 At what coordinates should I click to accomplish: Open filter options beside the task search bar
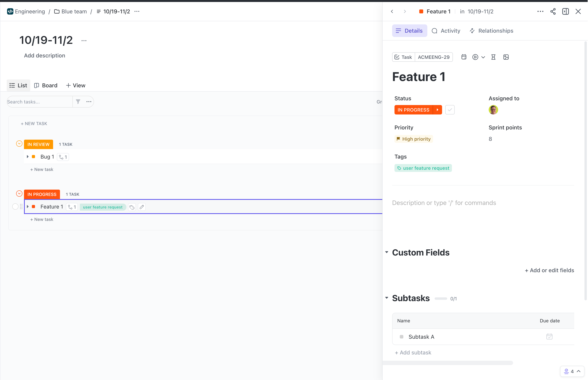[x=78, y=101]
